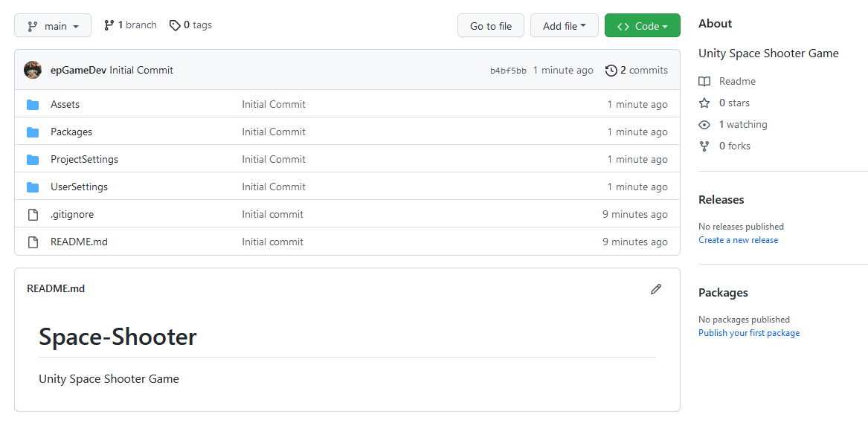Image resolution: width=868 pixels, height=440 pixels.
Task: Click epGameDev's profile avatar
Action: coord(33,69)
